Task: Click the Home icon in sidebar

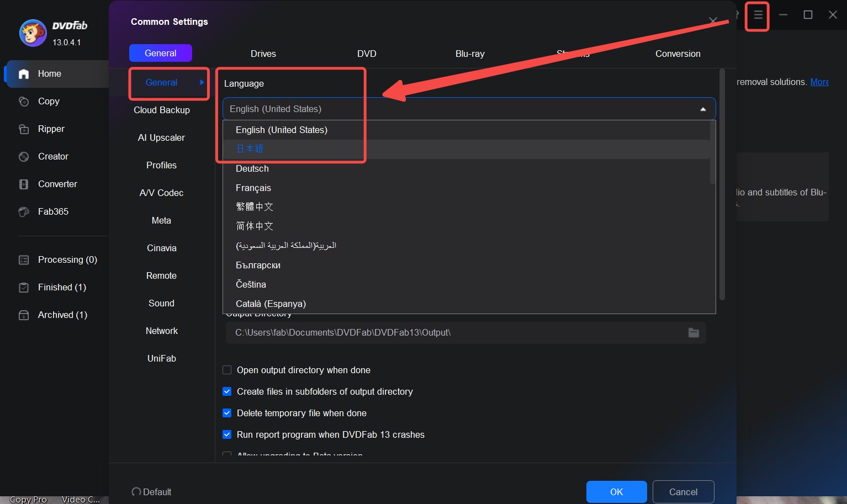Action: (x=24, y=74)
